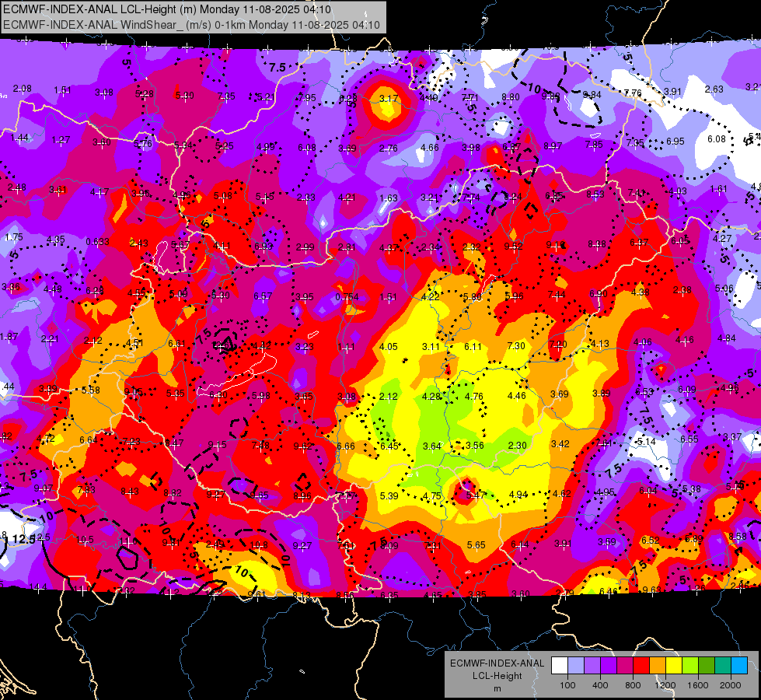Click the legend tick label 400
This screenshot has width=761, height=700.
[600, 685]
